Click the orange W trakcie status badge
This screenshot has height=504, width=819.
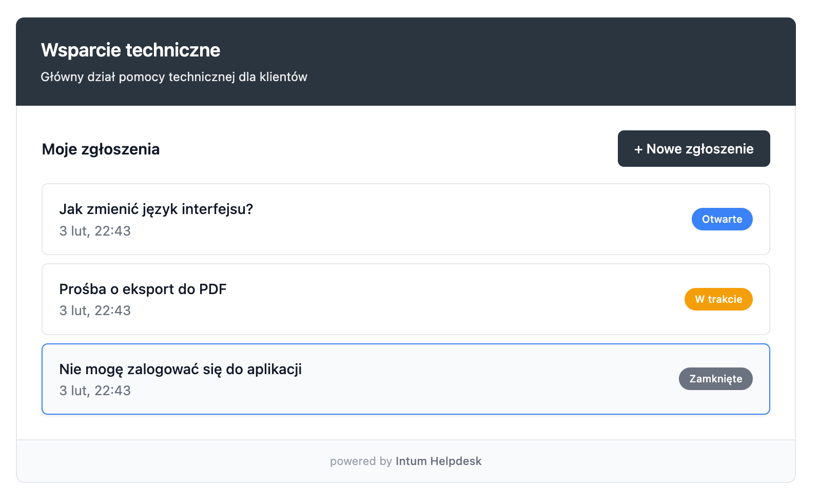point(718,299)
